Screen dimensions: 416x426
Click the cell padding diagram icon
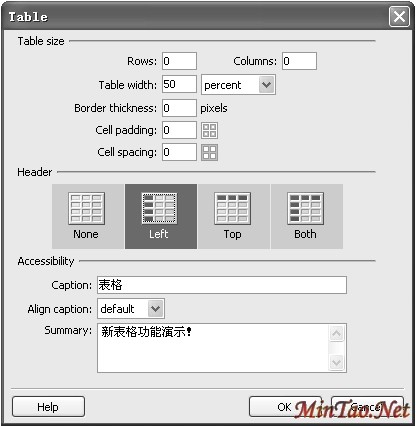pos(210,130)
